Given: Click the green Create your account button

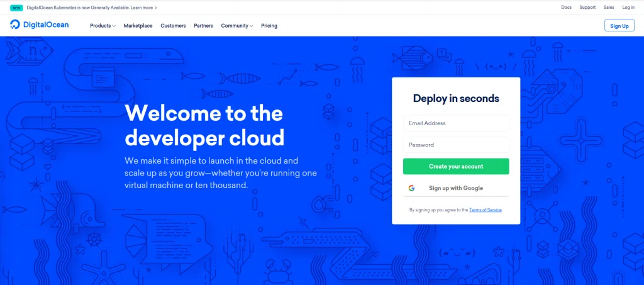Looking at the screenshot, I should tap(456, 167).
